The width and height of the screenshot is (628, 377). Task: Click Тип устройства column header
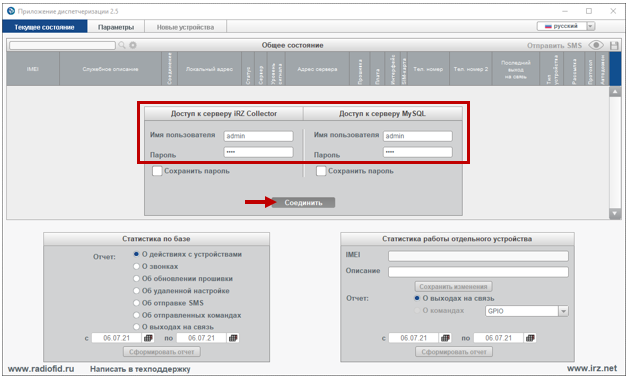click(552, 69)
